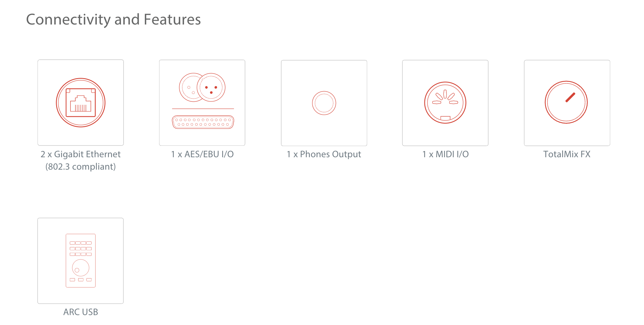This screenshot has width=644, height=325.
Task: Click the bottom middle button of ARC remote
Action: [x=81, y=280]
